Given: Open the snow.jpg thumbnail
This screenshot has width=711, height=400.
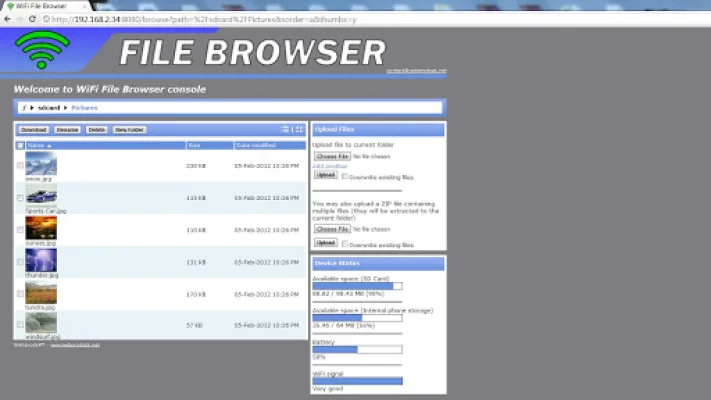Looking at the screenshot, I should pos(41,163).
